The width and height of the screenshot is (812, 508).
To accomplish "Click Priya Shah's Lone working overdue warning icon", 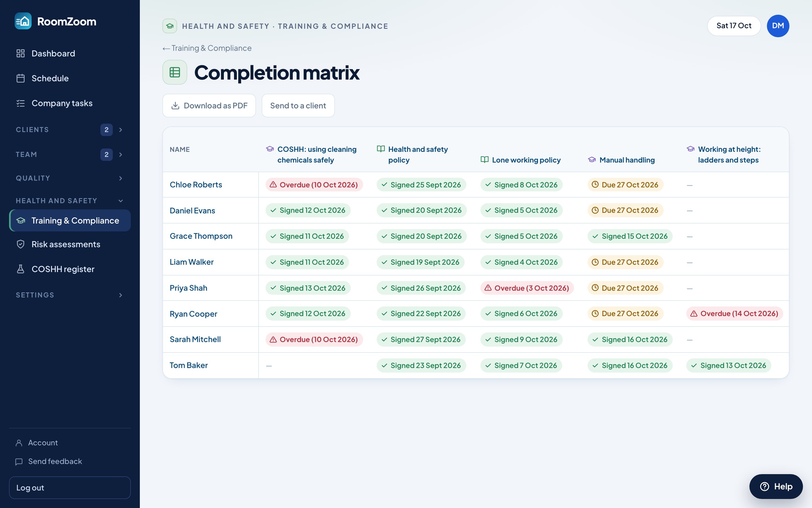I will coord(488,288).
